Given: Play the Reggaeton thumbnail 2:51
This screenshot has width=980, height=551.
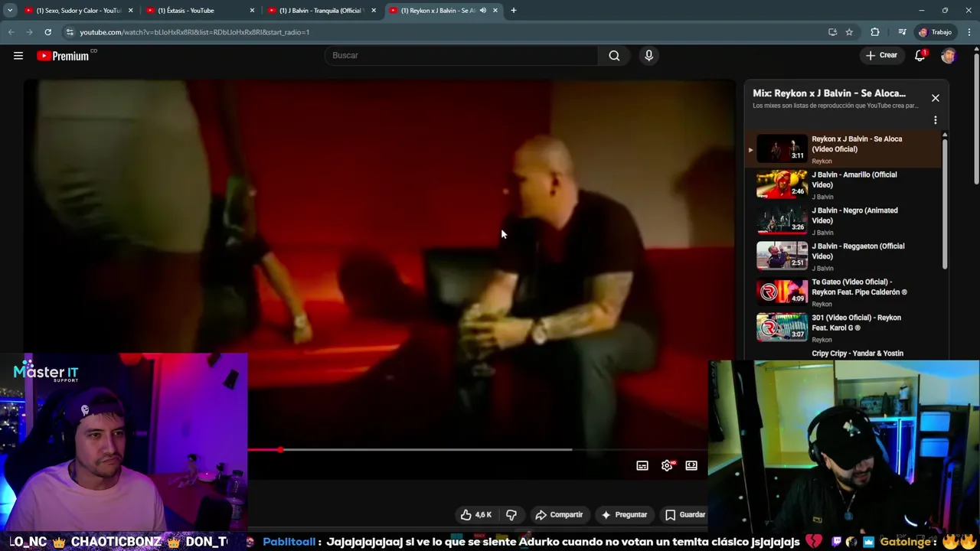Looking at the screenshot, I should pyautogui.click(x=782, y=256).
